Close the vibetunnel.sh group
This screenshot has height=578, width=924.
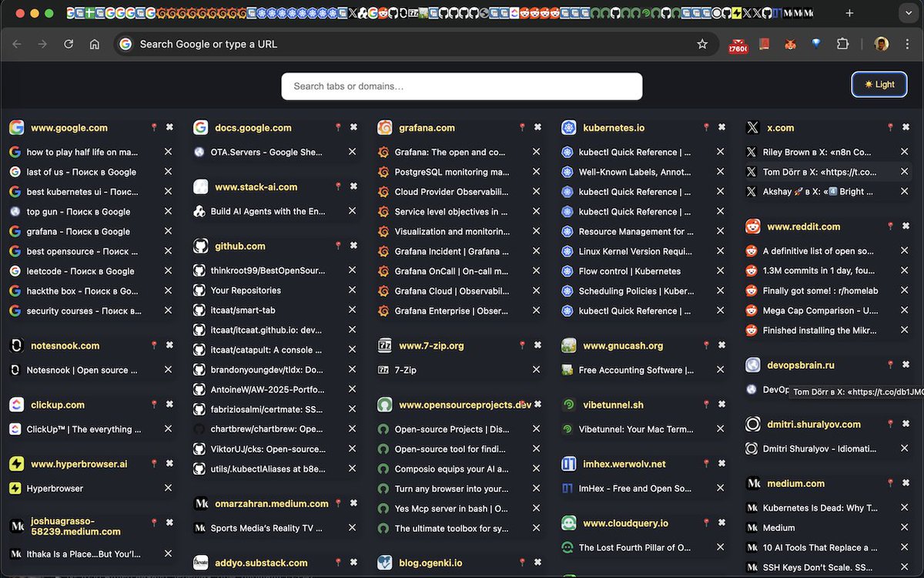721,405
